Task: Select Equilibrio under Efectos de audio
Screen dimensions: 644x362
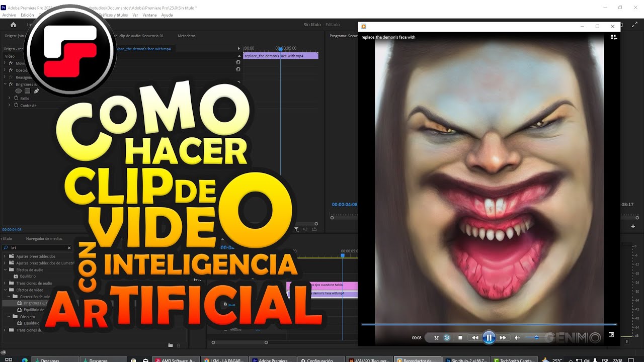Action: click(x=28, y=277)
